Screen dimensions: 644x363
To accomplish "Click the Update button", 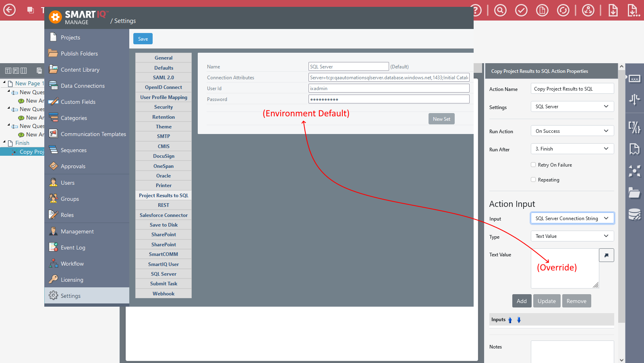I will (547, 301).
